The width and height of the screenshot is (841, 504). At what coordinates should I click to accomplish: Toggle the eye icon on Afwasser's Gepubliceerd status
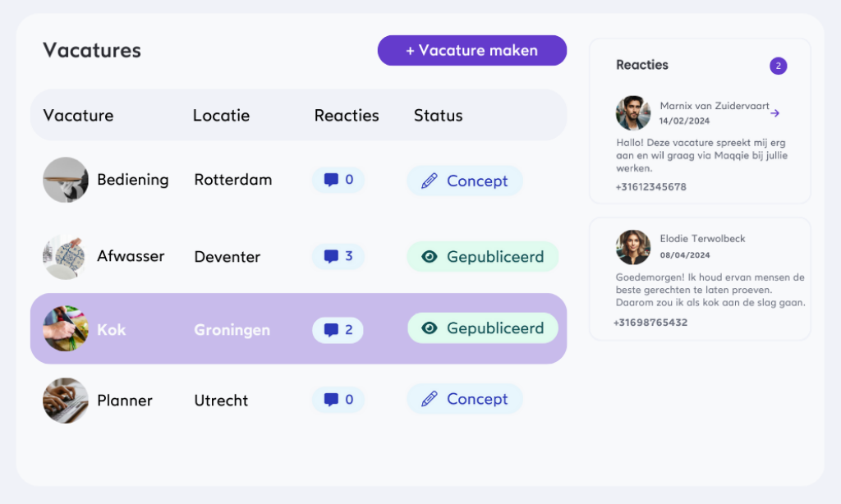[429, 257]
